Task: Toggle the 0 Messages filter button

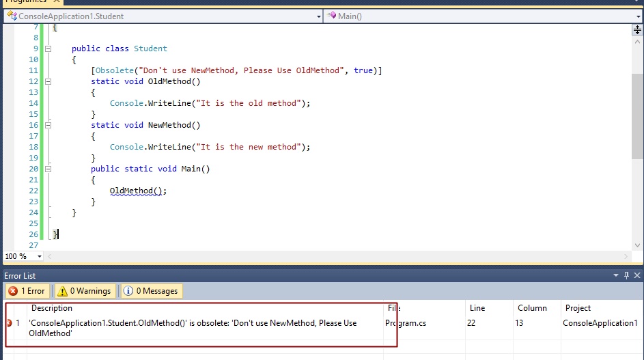Action: 152,291
